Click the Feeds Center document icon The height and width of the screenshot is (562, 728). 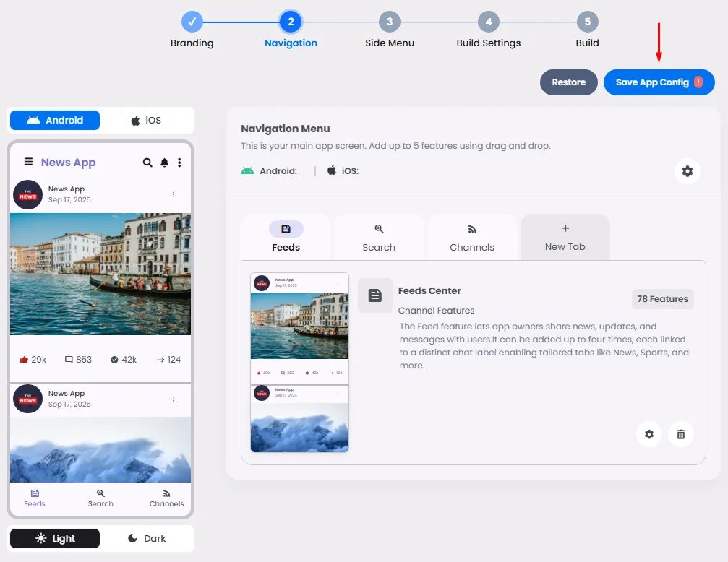tap(375, 295)
